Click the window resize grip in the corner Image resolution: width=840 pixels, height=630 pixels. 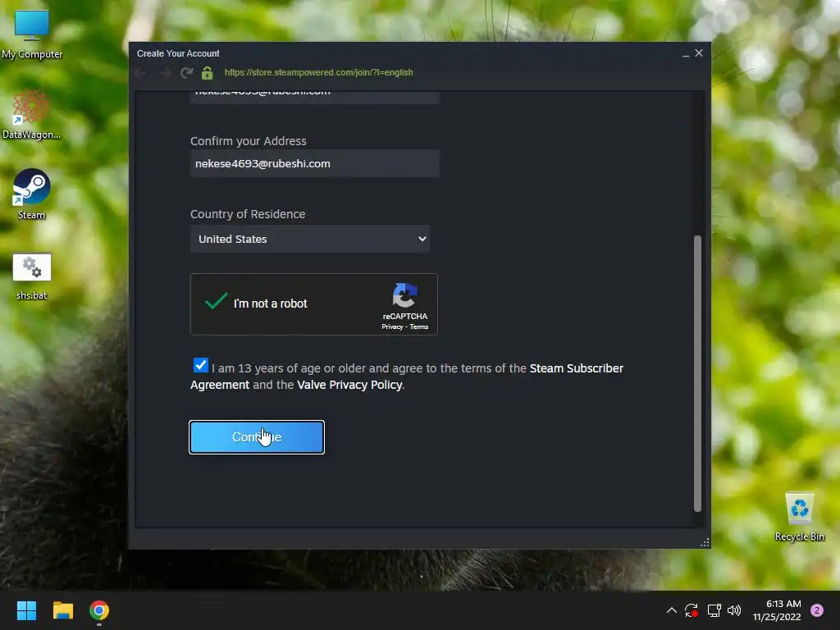705,543
